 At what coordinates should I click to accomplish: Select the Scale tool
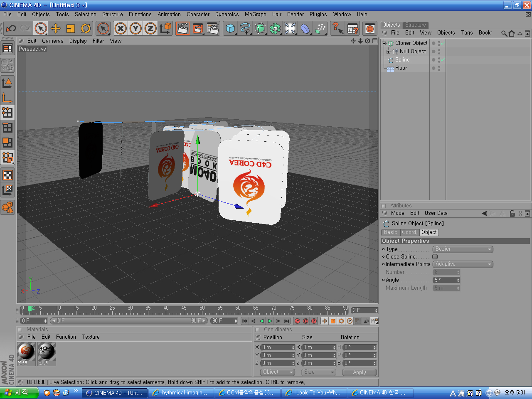(x=71, y=29)
